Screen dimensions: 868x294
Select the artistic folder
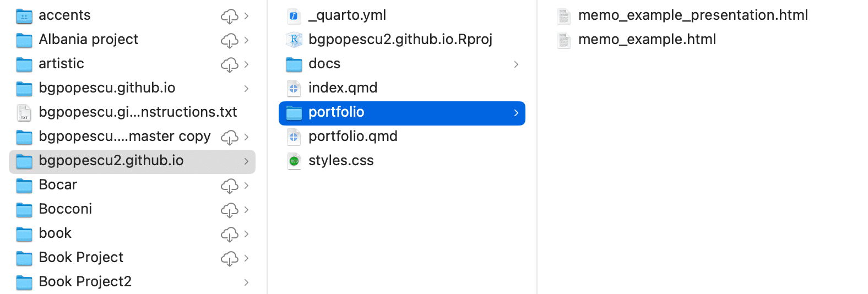click(61, 64)
